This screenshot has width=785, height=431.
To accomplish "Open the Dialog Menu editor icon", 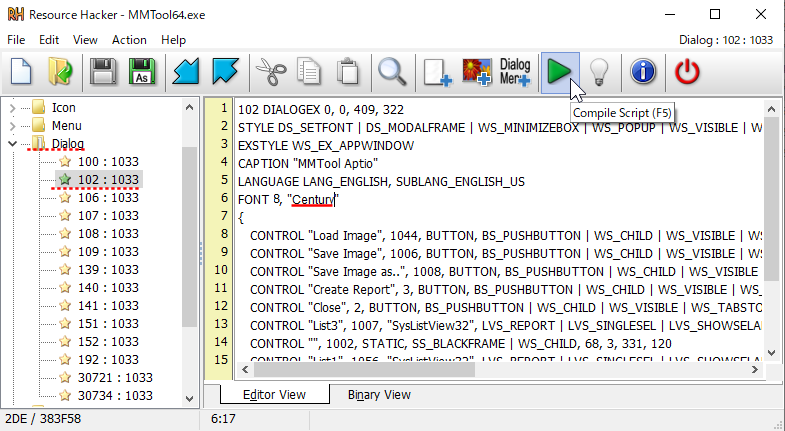I will click(x=515, y=73).
